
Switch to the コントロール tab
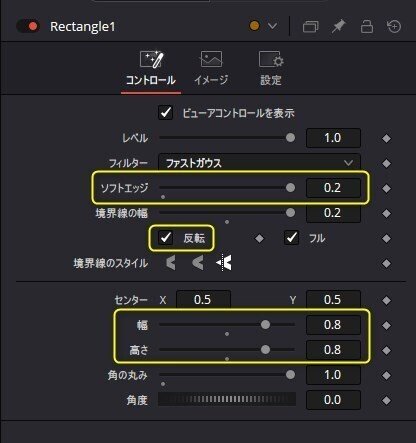click(151, 69)
